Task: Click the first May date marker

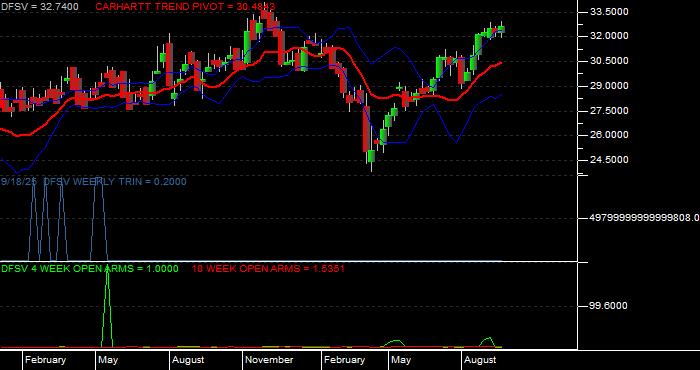Action: 108,360
